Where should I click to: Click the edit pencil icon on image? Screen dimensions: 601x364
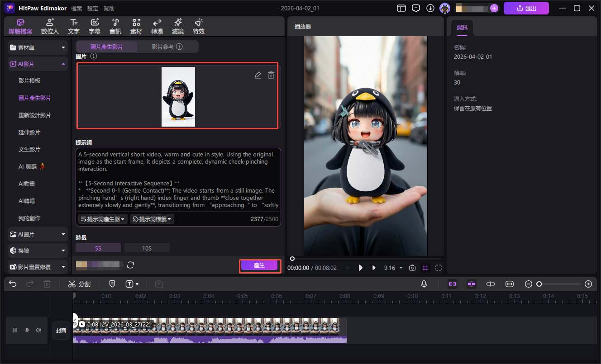click(x=258, y=76)
